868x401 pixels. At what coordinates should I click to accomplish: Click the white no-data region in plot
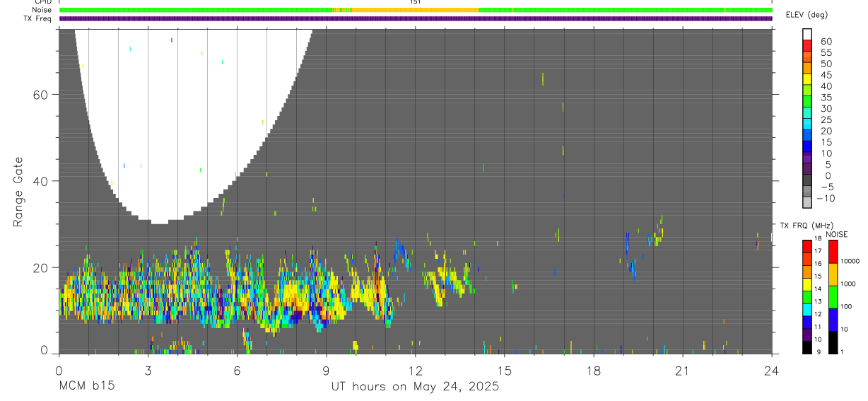(191, 120)
